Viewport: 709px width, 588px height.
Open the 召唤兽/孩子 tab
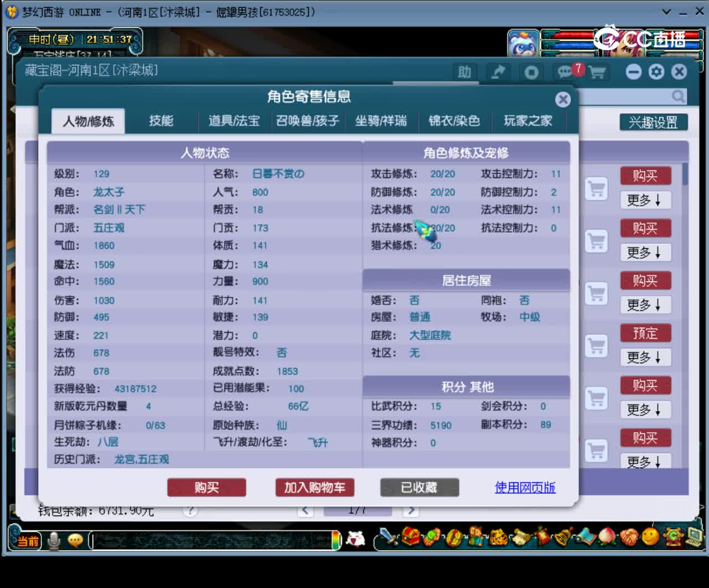tap(307, 121)
